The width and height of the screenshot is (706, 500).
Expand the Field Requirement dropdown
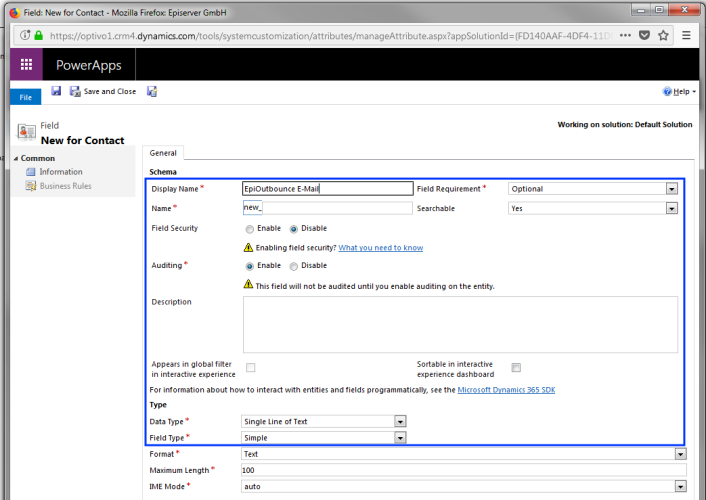pyautogui.click(x=671, y=188)
